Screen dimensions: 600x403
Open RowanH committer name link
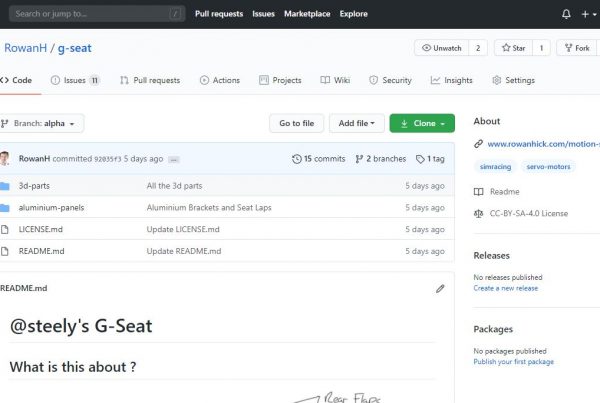(x=34, y=158)
